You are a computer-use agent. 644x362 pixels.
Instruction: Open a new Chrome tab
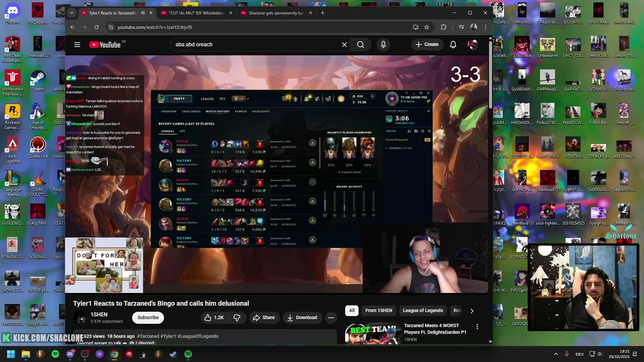pyautogui.click(x=323, y=13)
